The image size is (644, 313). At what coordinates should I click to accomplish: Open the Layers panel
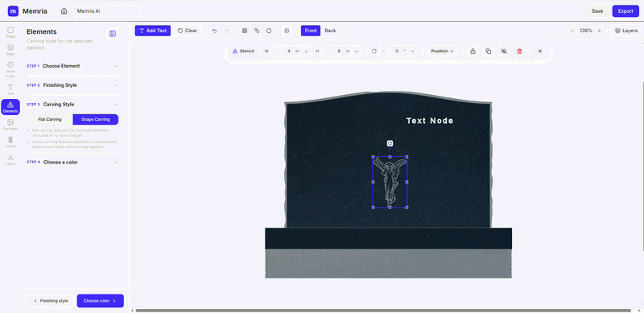point(626,31)
